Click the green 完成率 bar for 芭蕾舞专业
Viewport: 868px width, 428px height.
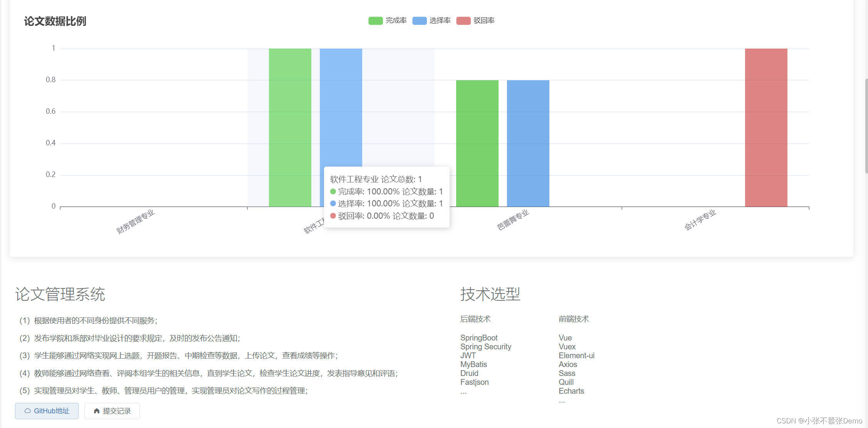[x=477, y=143]
